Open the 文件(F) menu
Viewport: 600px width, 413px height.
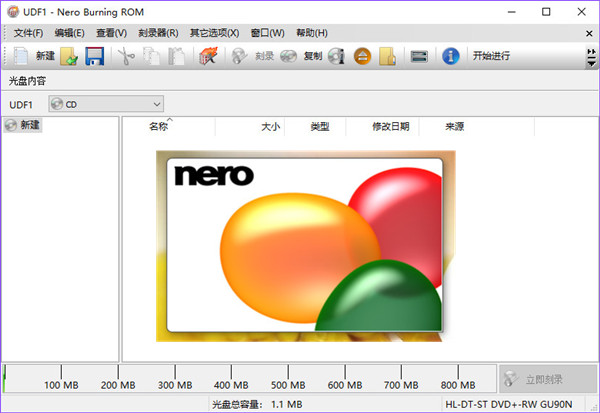[x=28, y=33]
